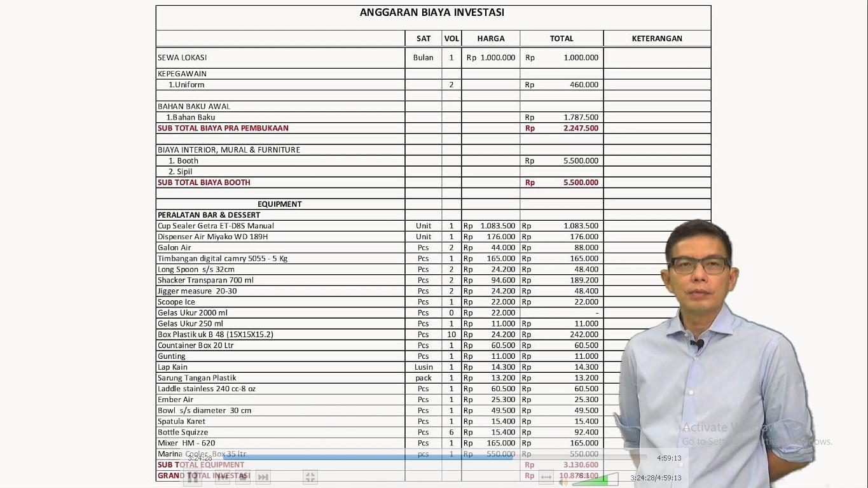Image resolution: width=868 pixels, height=488 pixels.
Task: Stop the video with the stop button
Action: (242, 477)
